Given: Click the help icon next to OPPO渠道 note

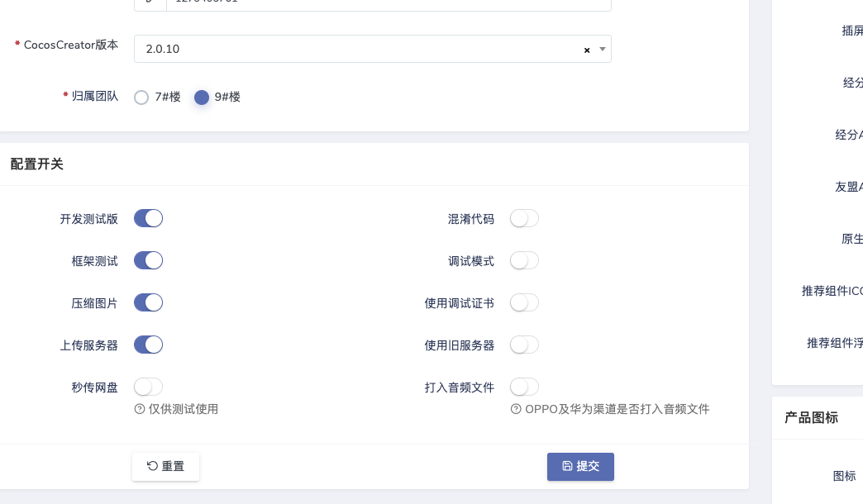Looking at the screenshot, I should [x=517, y=409].
